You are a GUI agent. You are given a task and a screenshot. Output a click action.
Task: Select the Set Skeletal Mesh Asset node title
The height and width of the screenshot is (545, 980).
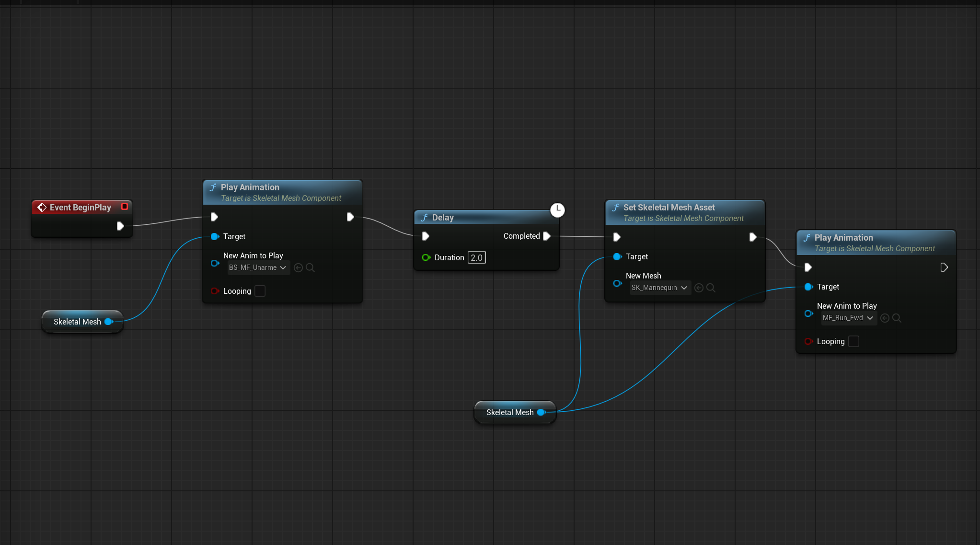[669, 207]
